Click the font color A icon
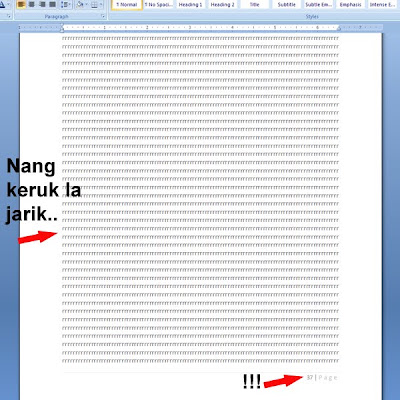The image size is (400, 400). pos(2,4)
